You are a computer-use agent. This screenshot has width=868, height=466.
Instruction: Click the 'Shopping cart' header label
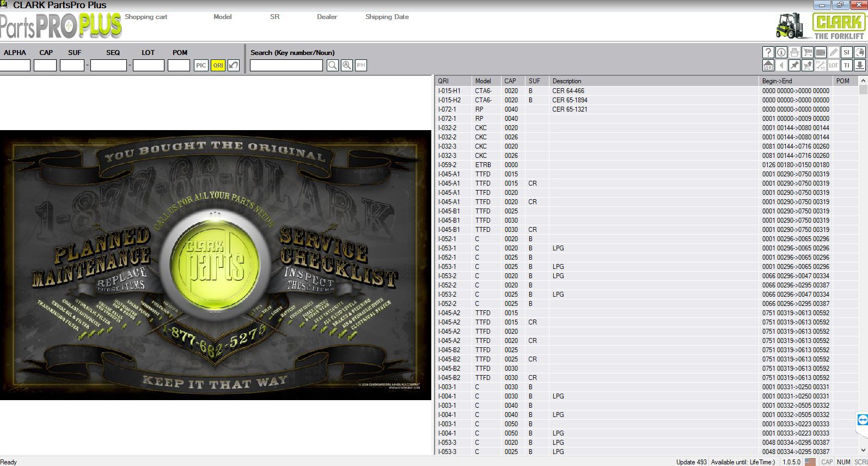(x=146, y=17)
